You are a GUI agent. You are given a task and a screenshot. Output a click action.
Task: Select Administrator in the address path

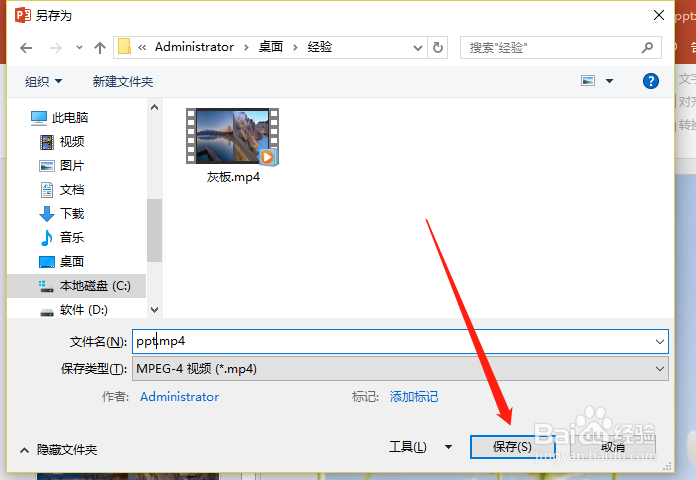194,47
